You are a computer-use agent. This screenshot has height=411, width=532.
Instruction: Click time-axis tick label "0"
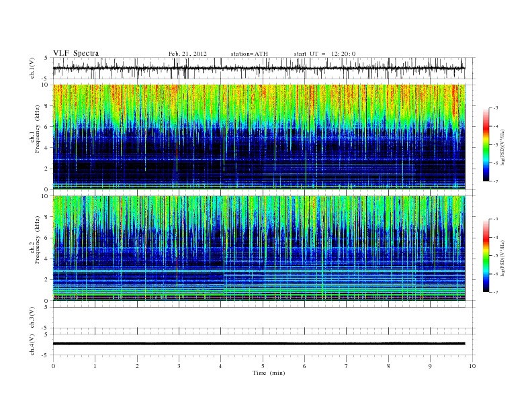53,366
